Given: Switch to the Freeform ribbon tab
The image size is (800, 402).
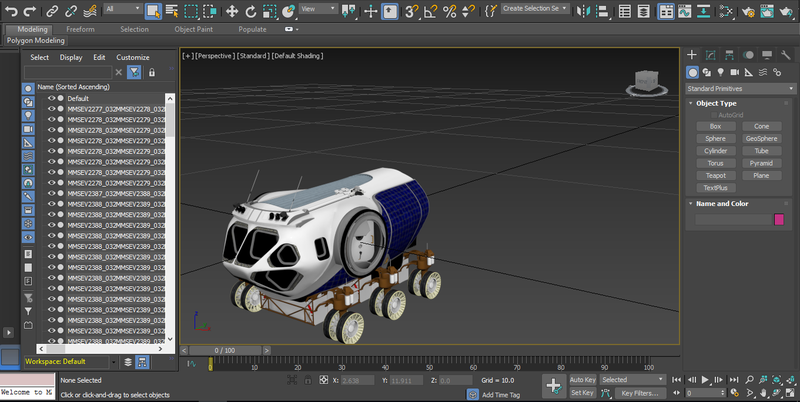Looking at the screenshot, I should point(80,29).
